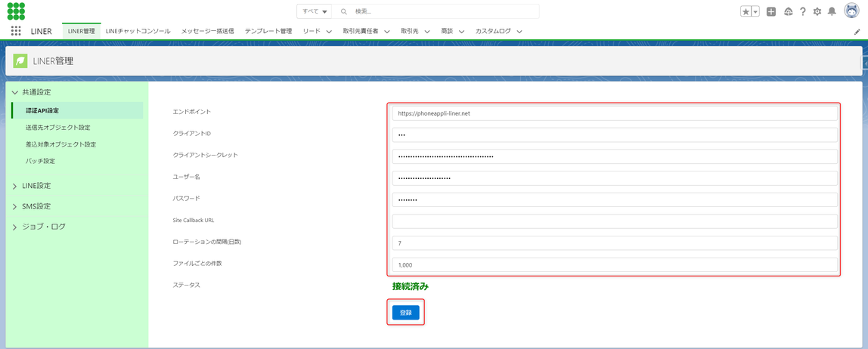Click the Site Callback URL field
Screen dimensions: 868x349
point(615,221)
